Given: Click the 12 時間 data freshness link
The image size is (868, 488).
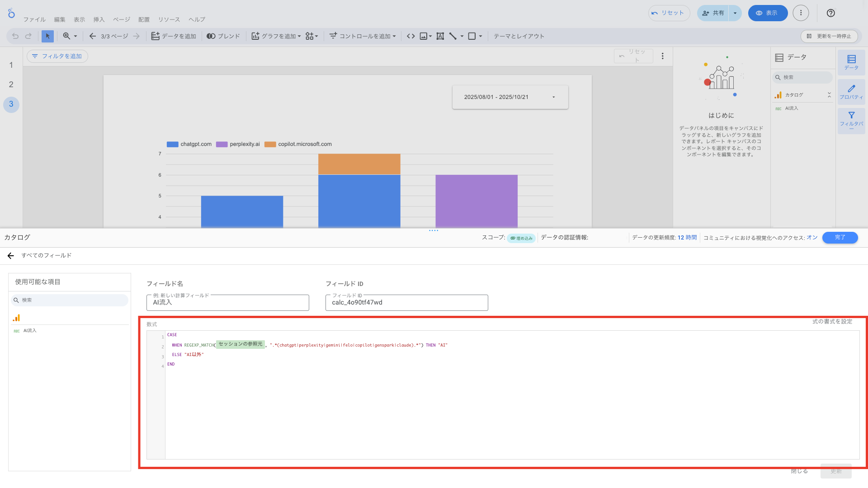Looking at the screenshot, I should [687, 238].
